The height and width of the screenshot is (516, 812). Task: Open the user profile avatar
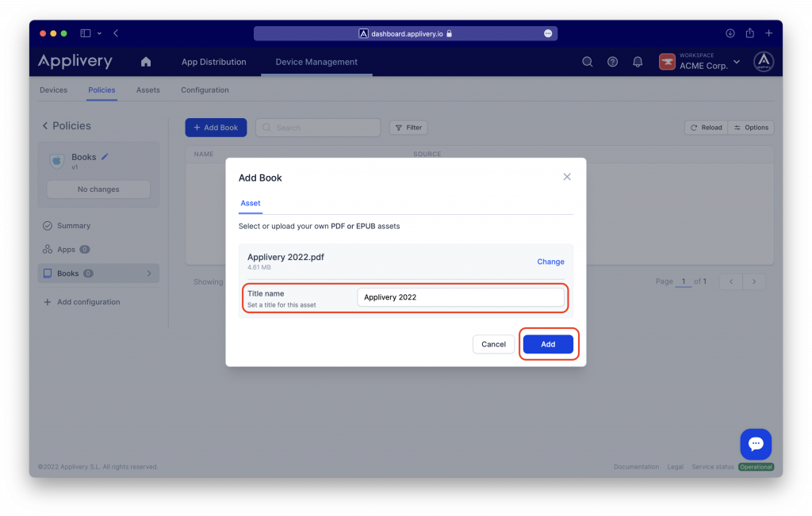click(764, 62)
